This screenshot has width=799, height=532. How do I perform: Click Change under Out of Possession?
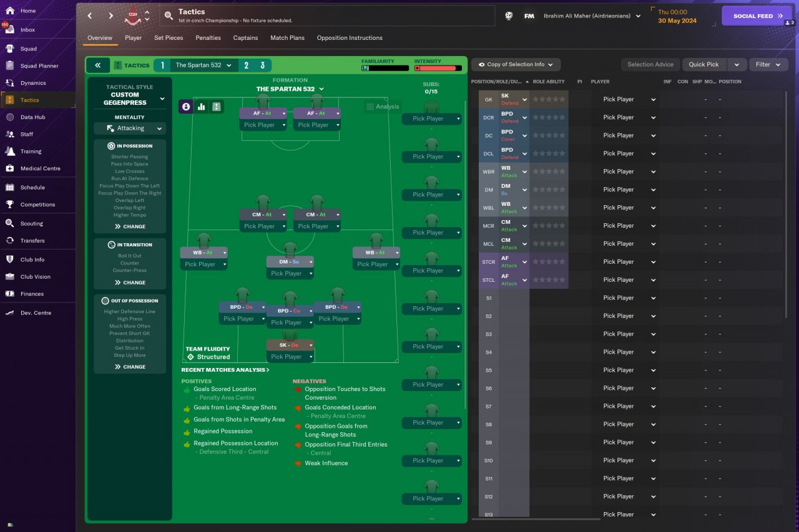[x=130, y=367]
